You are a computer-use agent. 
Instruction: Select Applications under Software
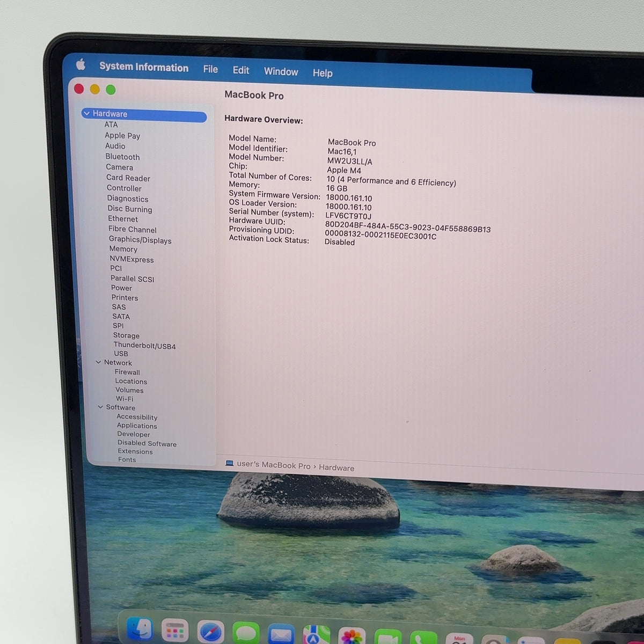pos(137,426)
